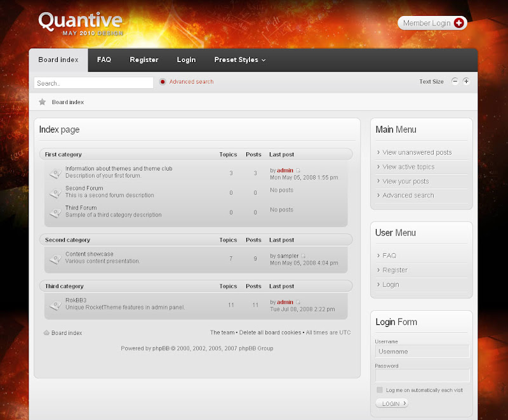Screen dimensions: 508x420
Task: Click The team link in footer
Action: click(222, 332)
